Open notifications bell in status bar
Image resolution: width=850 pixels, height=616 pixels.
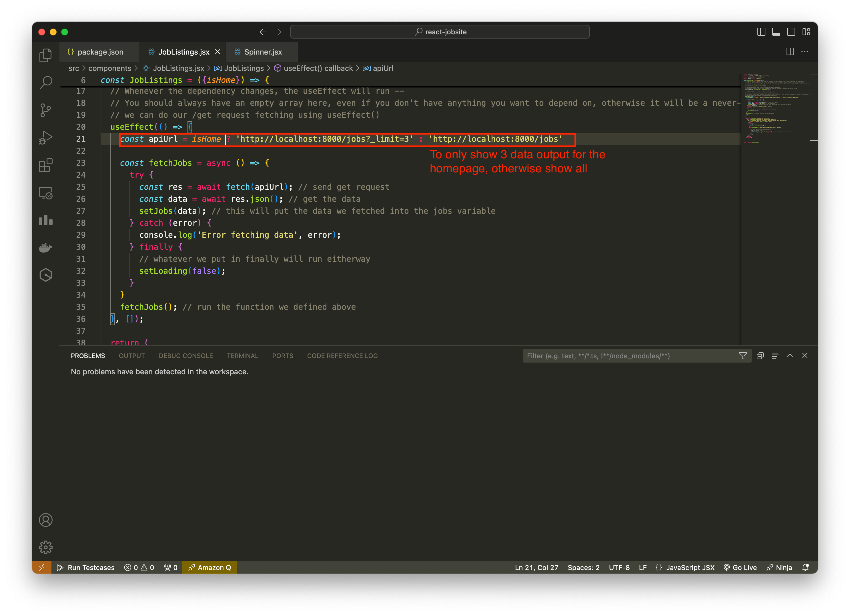pos(805,567)
